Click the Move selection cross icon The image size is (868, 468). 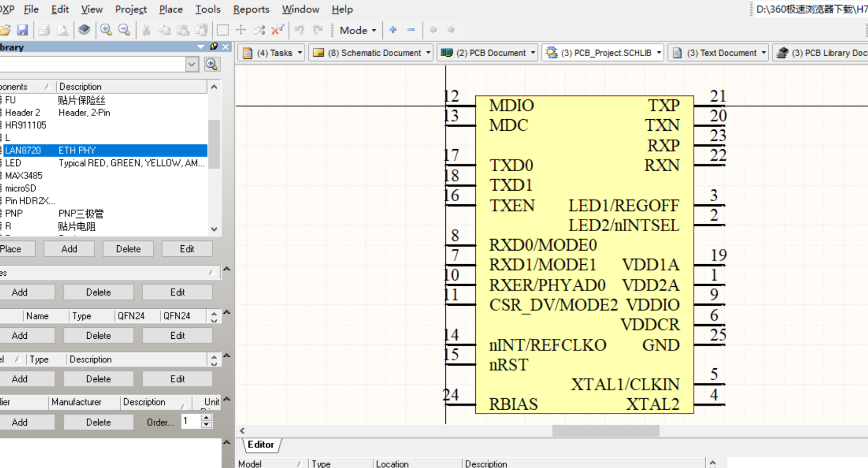[241, 30]
